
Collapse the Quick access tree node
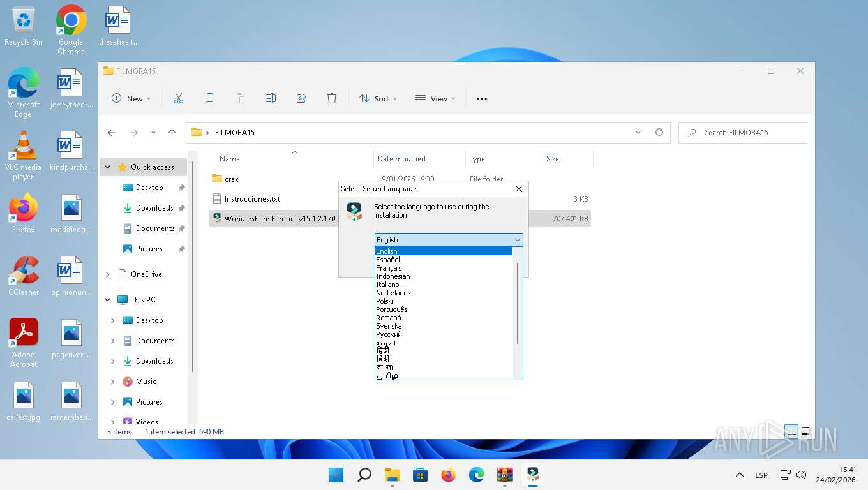107,167
